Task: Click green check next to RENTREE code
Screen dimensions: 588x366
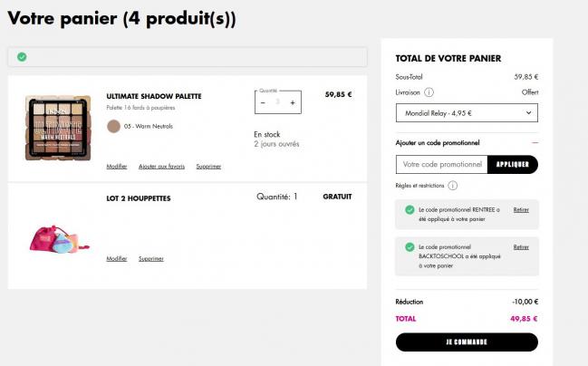Action: point(410,209)
